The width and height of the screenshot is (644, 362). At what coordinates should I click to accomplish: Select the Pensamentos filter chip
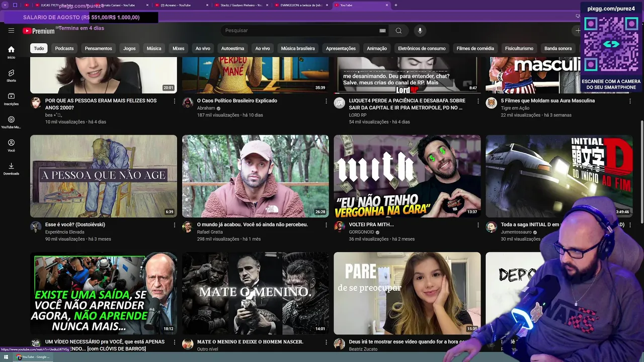coord(99,48)
